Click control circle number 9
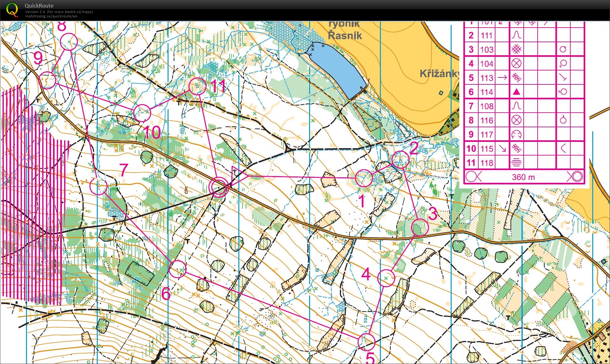 tap(47, 80)
